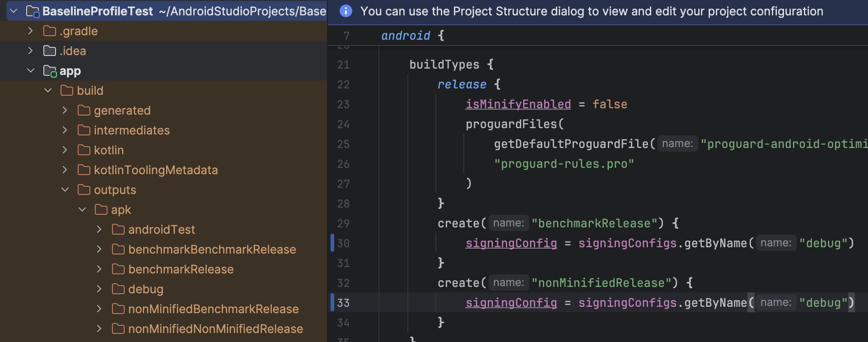This screenshot has height=342, width=868.
Task: Click the app module folder icon
Action: click(50, 71)
